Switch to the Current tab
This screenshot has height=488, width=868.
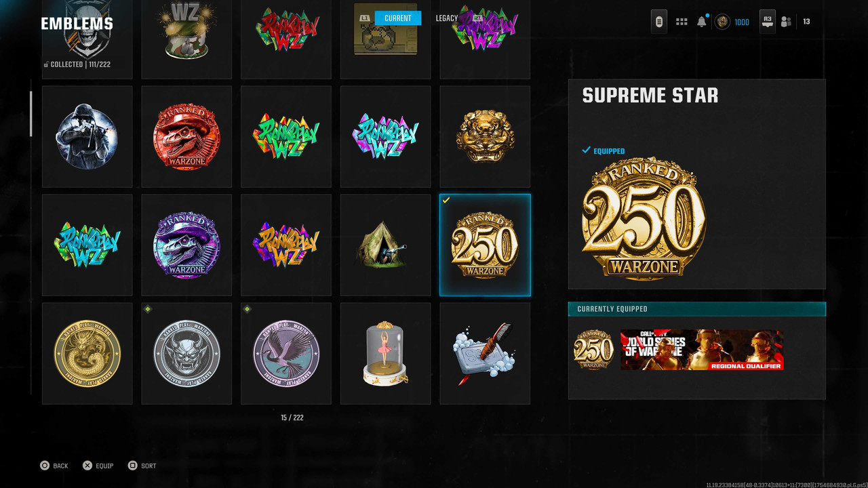pyautogui.click(x=397, y=18)
